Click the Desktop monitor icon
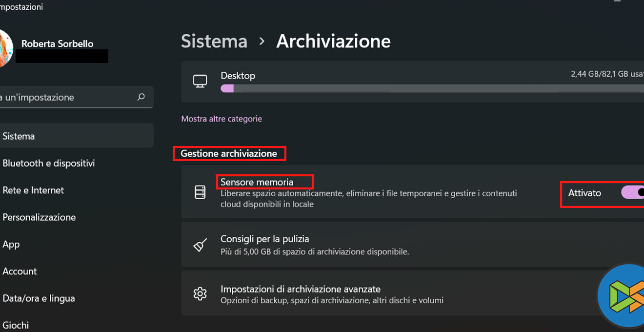Screen dimensions: 644x332 [200, 82]
